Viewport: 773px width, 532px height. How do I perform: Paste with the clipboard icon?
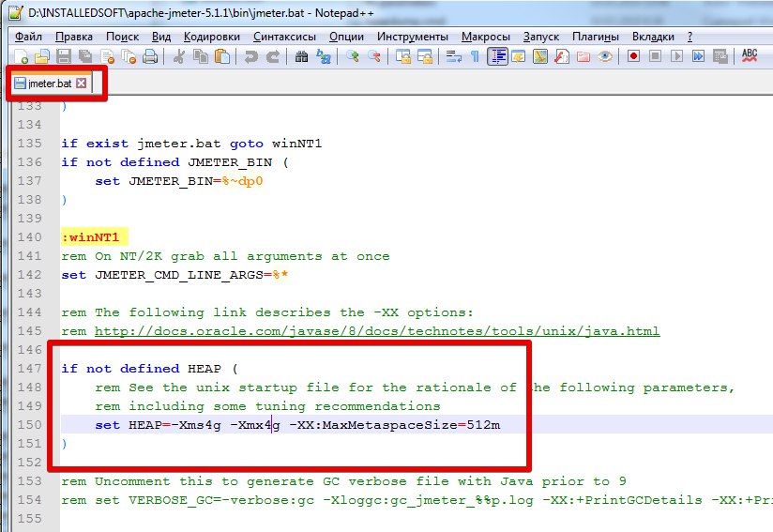(222, 56)
